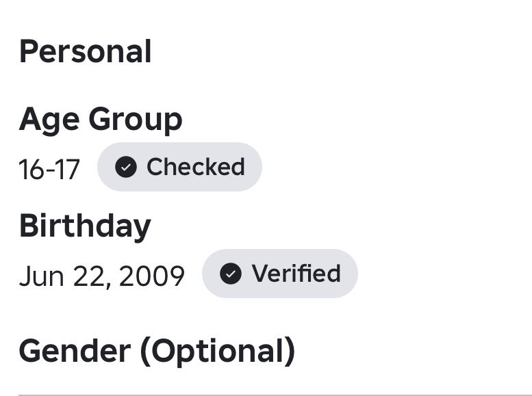Select the Personal section heading
Image resolution: width=532 pixels, height=396 pixels.
click(x=86, y=52)
